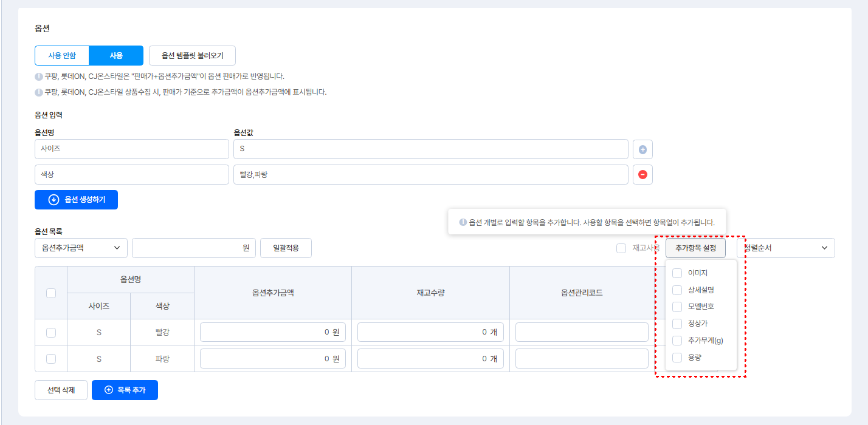Viewport: 868px width, 425px height.
Task: Enable the 재고사용 checkbox
Action: click(x=621, y=248)
